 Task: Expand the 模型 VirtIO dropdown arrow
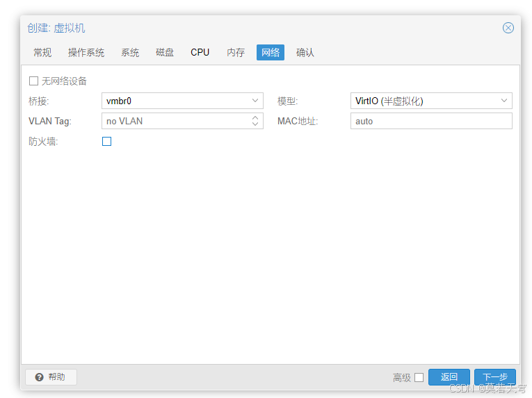pyautogui.click(x=504, y=101)
